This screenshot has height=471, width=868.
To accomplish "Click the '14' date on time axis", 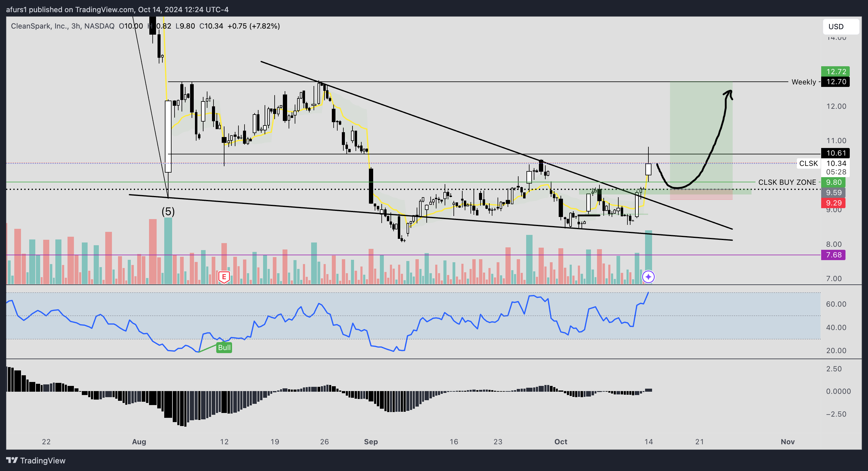I will click(x=649, y=442).
